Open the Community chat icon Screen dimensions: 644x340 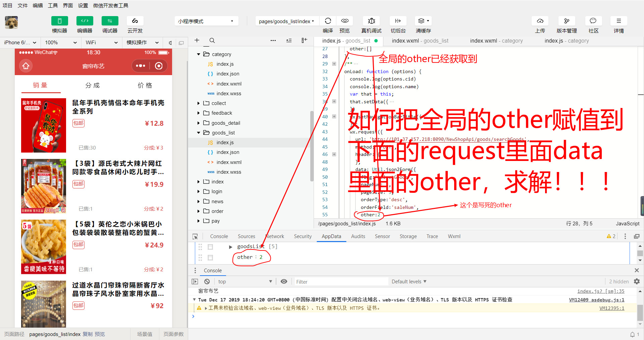click(593, 21)
